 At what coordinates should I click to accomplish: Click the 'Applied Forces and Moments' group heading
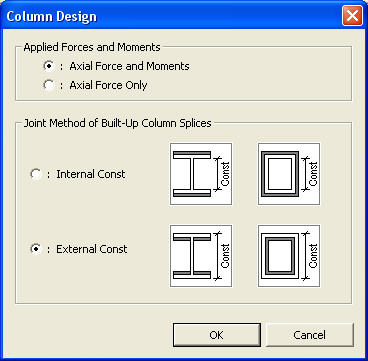(92, 47)
